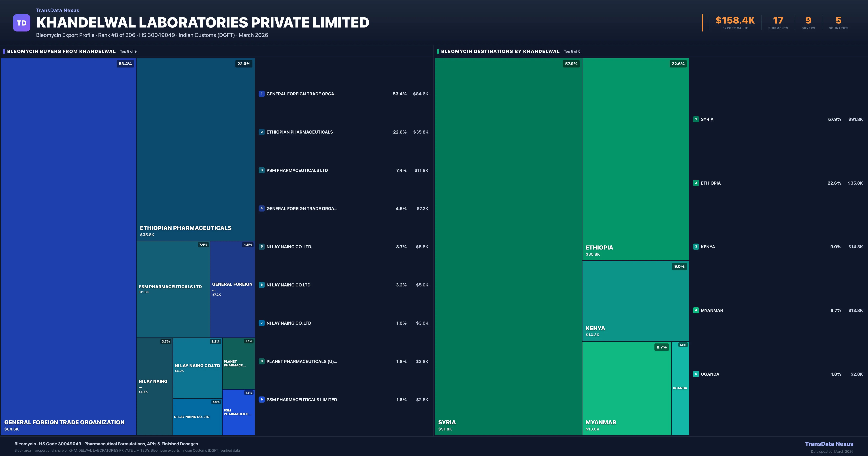This screenshot has height=456, width=868.
Task: Click rank badge 1 beside General Foreign Trade
Action: [x=261, y=94]
